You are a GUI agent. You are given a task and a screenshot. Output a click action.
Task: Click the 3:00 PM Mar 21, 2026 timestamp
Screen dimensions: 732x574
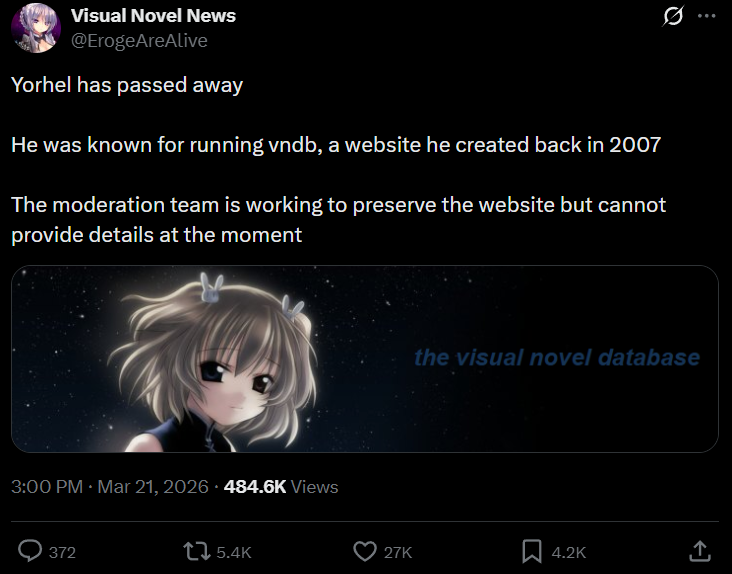pyautogui.click(x=110, y=487)
